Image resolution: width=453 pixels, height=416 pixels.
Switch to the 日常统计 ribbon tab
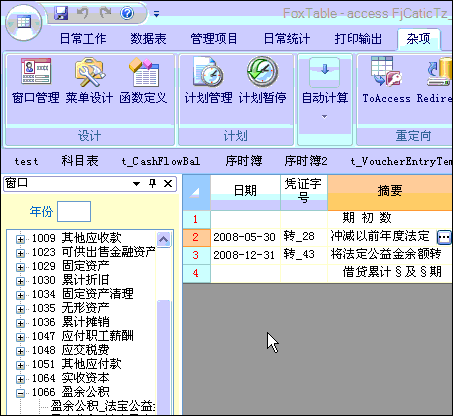(287, 39)
